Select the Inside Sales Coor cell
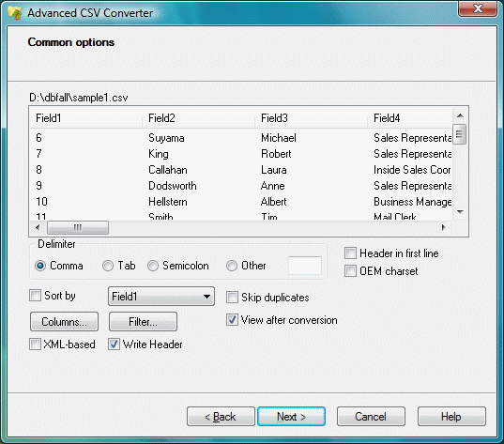This screenshot has width=504, height=444. pos(412,170)
